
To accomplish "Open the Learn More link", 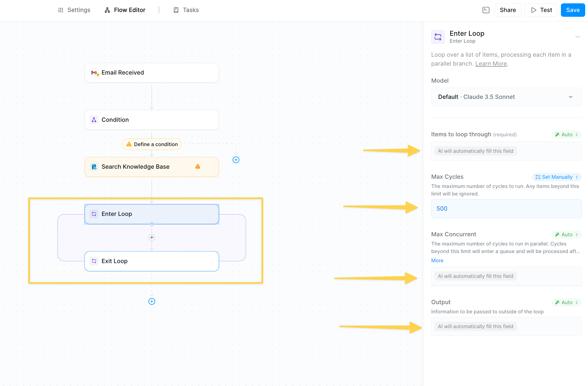I will click(x=491, y=64).
